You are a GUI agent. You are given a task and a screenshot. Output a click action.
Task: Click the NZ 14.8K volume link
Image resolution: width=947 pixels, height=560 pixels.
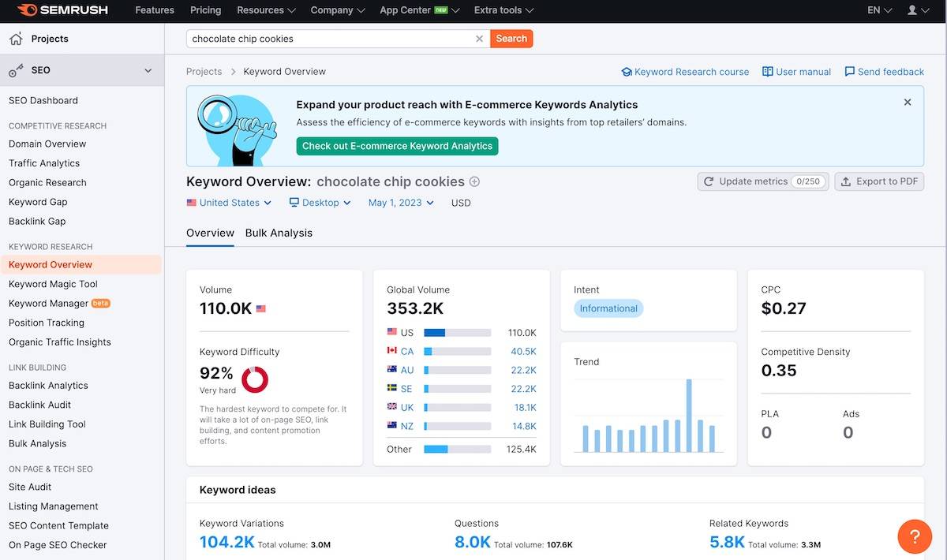pos(524,426)
